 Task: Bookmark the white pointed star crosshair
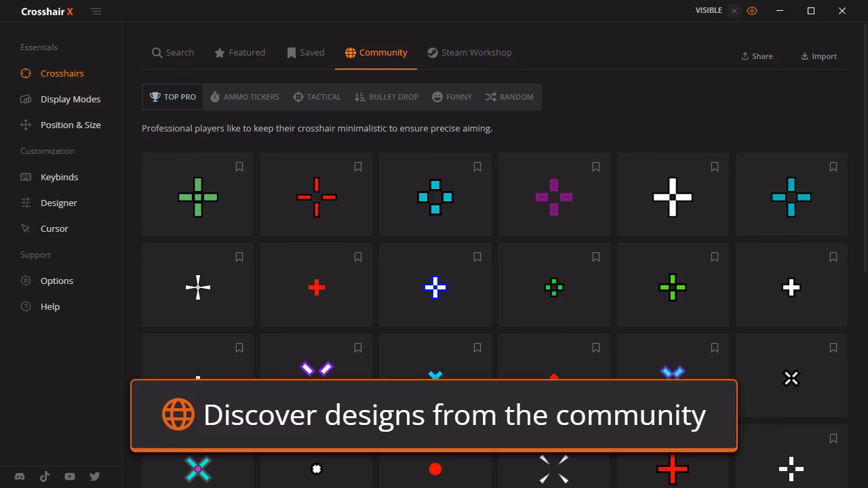pyautogui.click(x=239, y=257)
